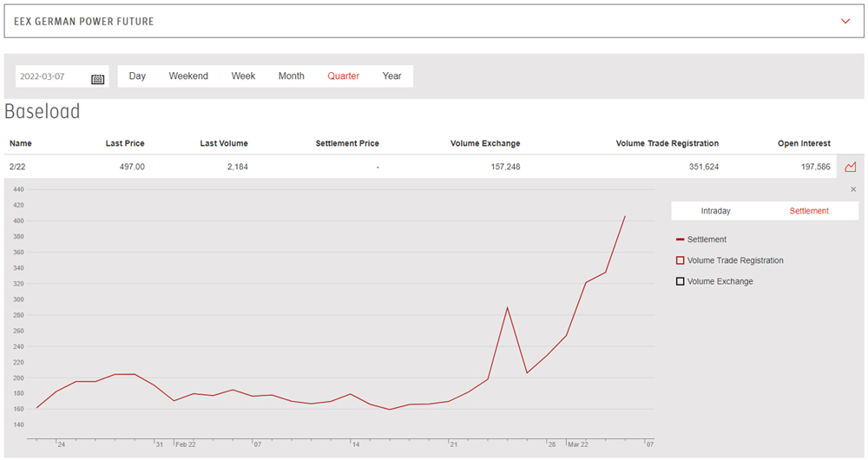Click the Last Price column header

[x=124, y=143]
